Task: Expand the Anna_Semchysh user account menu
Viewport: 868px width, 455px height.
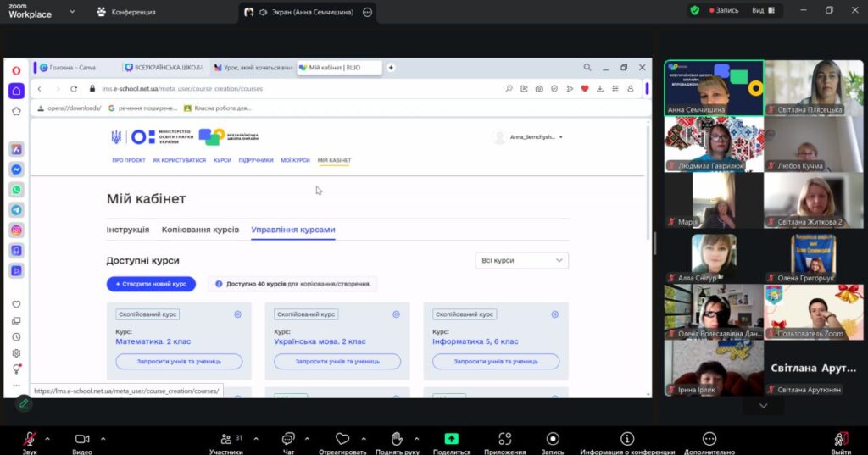Action: coord(527,137)
